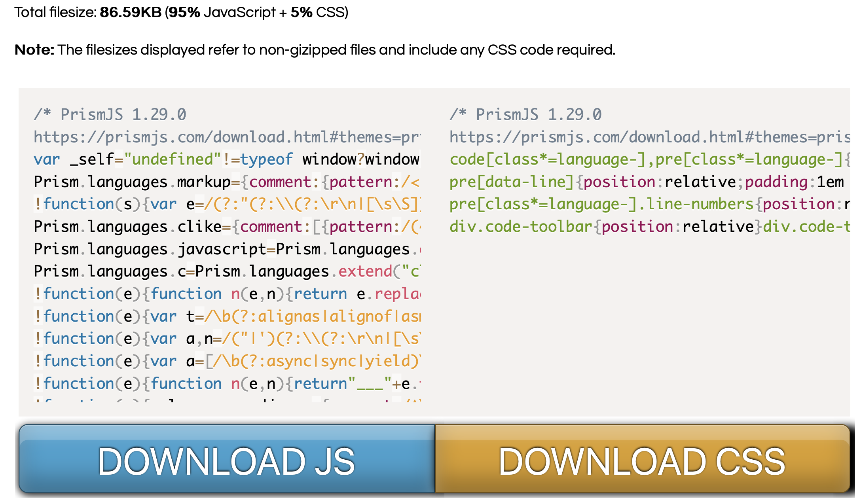The height and width of the screenshot is (504, 861).
Task: Click inside the JavaScript code preview pane
Action: coord(227,252)
